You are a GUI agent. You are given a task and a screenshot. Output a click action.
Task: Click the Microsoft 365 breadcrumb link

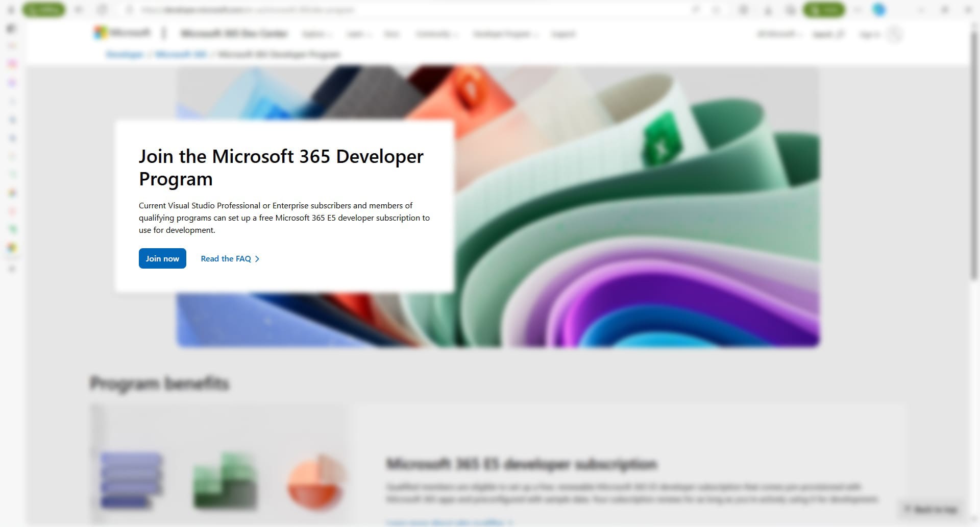(181, 54)
